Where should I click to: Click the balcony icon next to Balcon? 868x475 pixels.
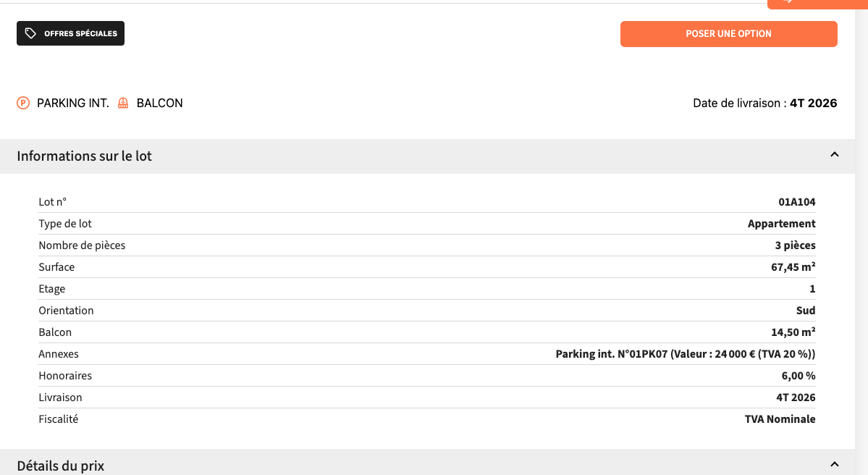(123, 103)
